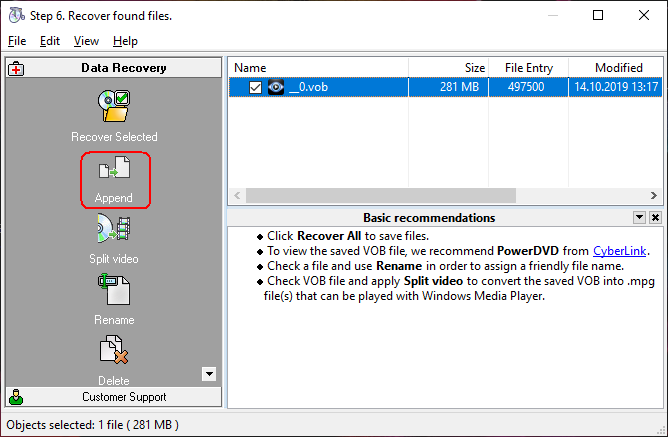Click the scroll right arrow of the file list
This screenshot has height=437, width=668.
pyautogui.click(x=654, y=196)
